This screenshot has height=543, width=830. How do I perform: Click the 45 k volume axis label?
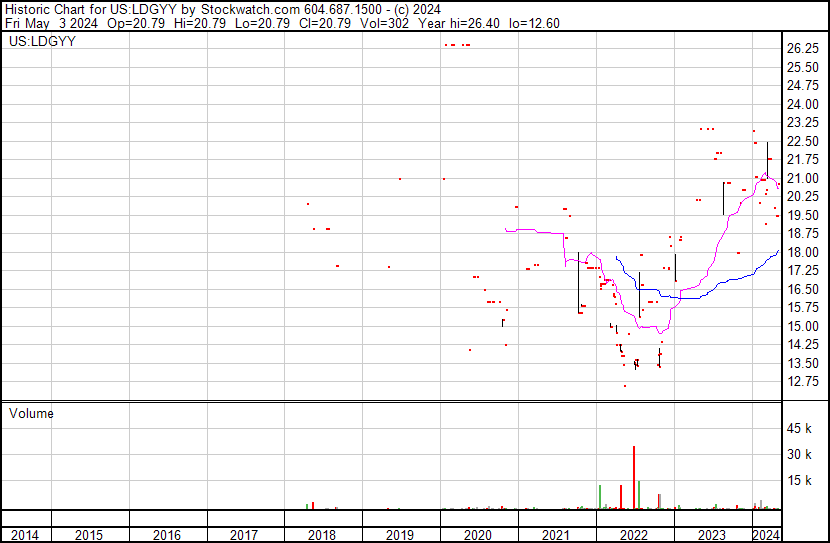tap(801, 429)
